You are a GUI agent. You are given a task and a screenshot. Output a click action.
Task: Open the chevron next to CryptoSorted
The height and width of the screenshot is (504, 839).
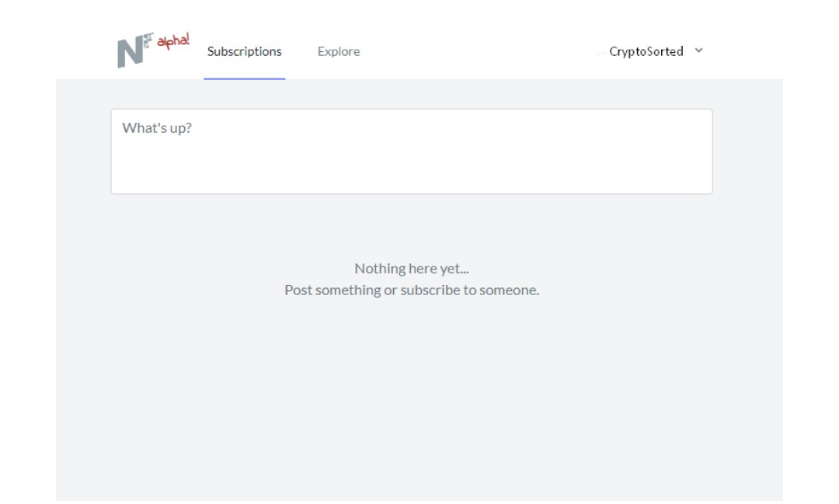698,50
